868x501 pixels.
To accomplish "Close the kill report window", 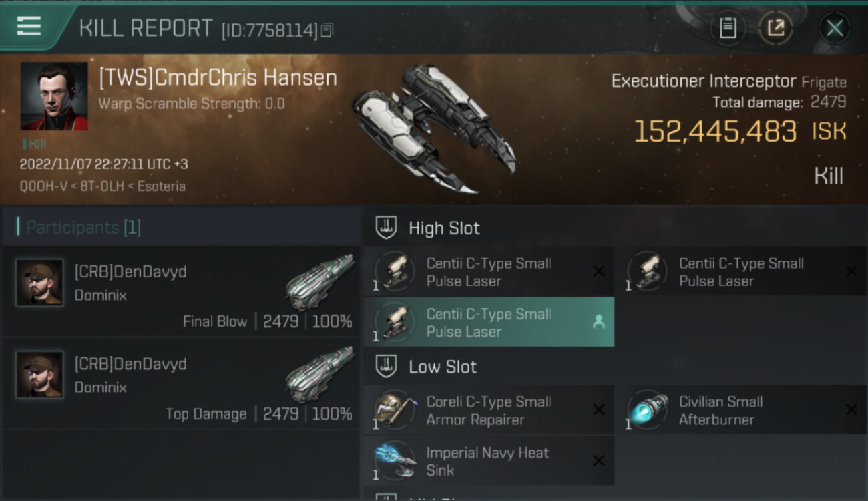I will tap(834, 28).
